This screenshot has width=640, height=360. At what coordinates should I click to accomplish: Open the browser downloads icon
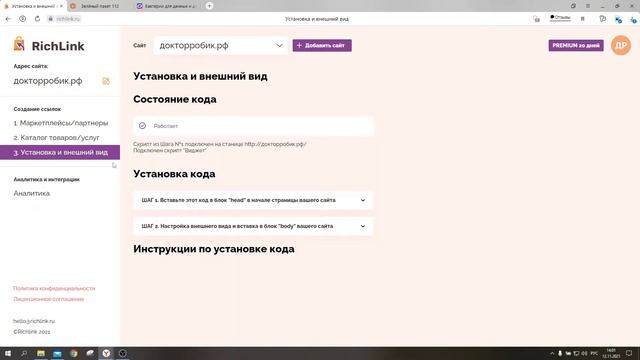point(633,19)
